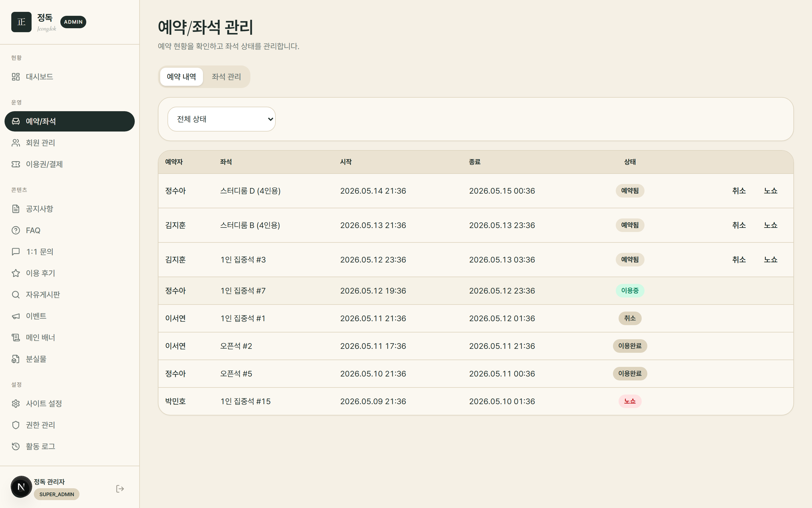Mark 정수아's 스터디룸 D reservation as 노쇼
This screenshot has width=812, height=508.
[770, 191]
